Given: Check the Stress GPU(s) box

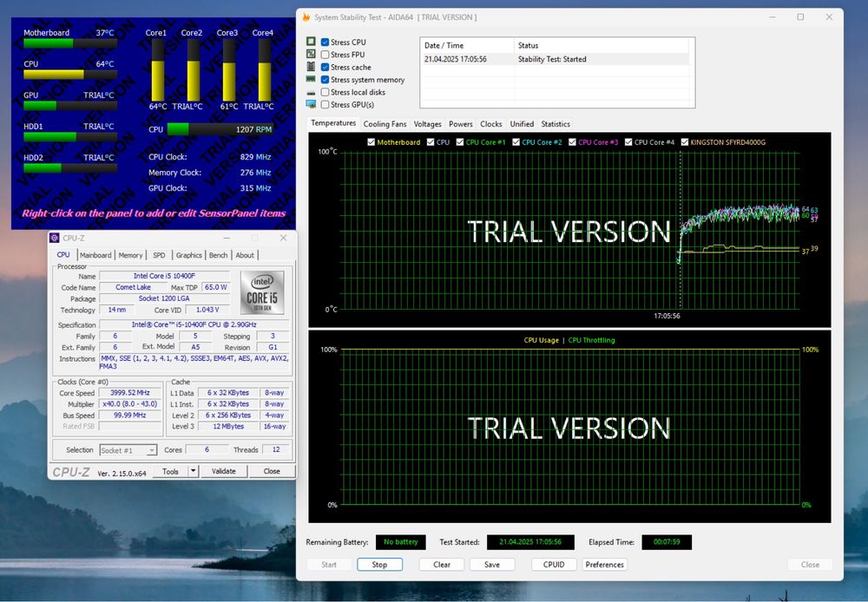Looking at the screenshot, I should (x=325, y=105).
